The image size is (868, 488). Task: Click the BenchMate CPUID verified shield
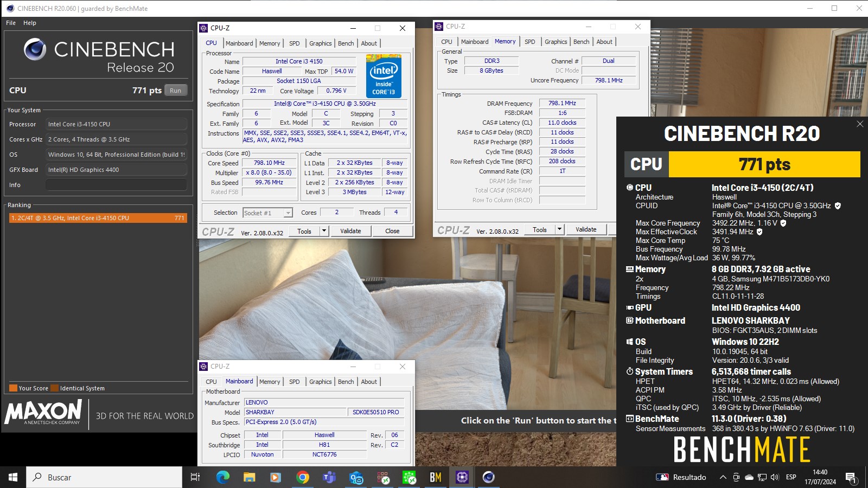pyautogui.click(x=838, y=206)
